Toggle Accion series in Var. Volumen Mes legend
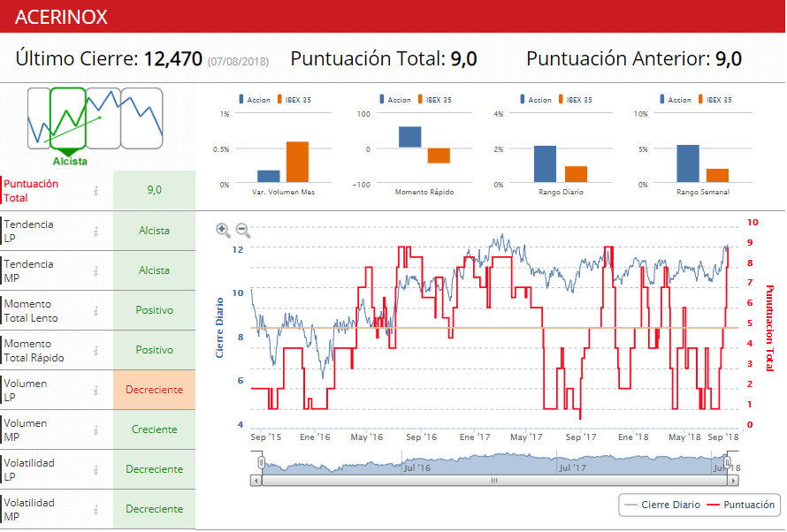The height and width of the screenshot is (532, 787). click(255, 100)
